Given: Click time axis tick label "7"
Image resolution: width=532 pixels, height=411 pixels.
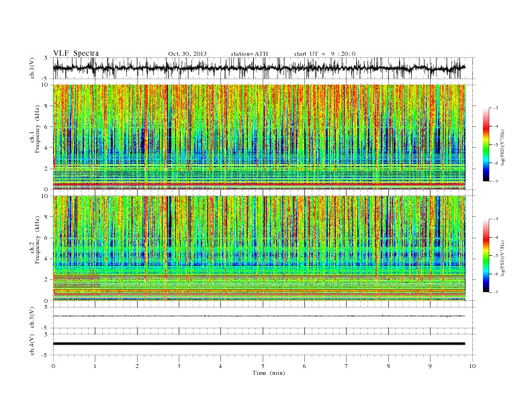Looking at the screenshot, I should point(347,366).
